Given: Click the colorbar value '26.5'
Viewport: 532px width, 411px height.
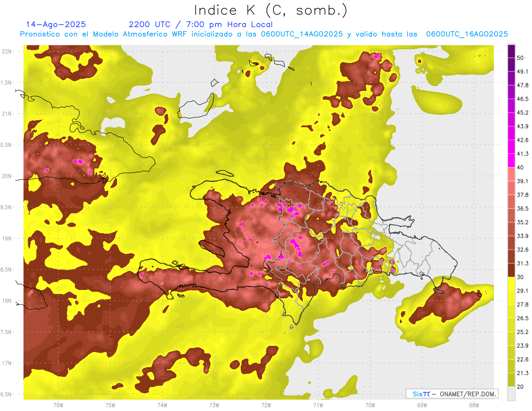Looking at the screenshot, I should [523, 318].
